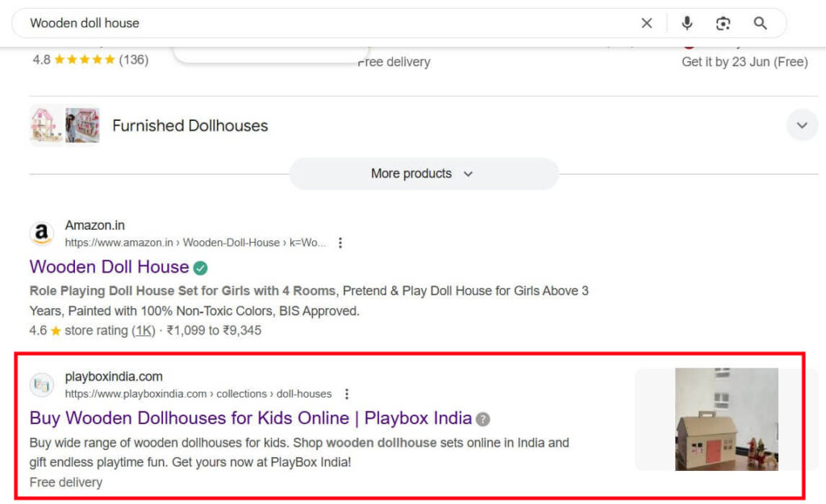Screen dimensions: 826x504
Task: Click the amazon.in URL breadcrumb
Action: 195,243
